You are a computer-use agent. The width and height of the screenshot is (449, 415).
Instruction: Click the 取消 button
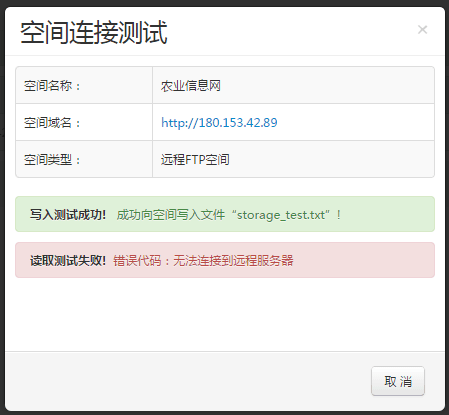click(398, 381)
